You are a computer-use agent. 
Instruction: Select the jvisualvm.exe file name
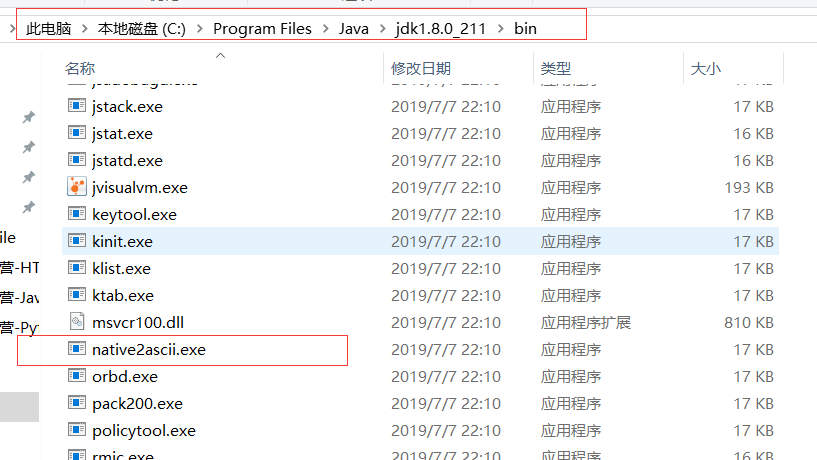(x=140, y=188)
